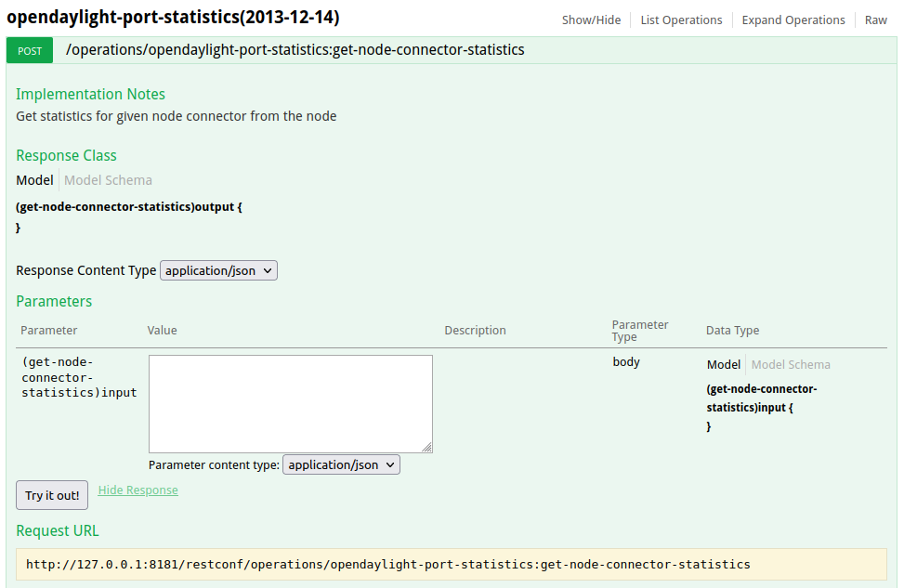
Task: Click the green POST method badge
Action: pyautogui.click(x=30, y=50)
